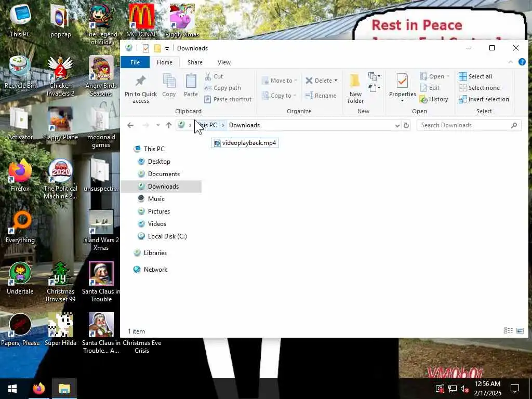The image size is (532, 399).
Task: Open recent locations dropdown arrow
Action: point(158,125)
